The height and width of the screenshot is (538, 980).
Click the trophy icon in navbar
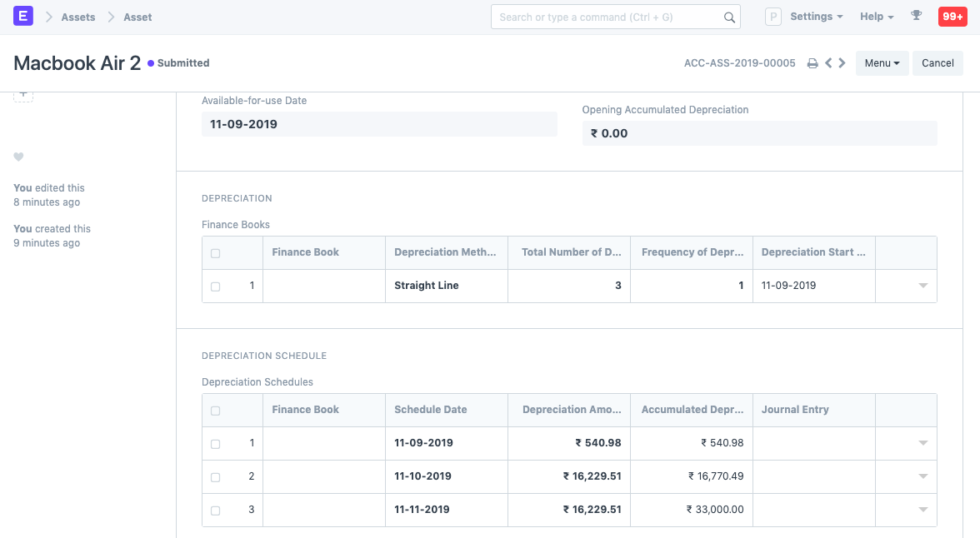(917, 17)
